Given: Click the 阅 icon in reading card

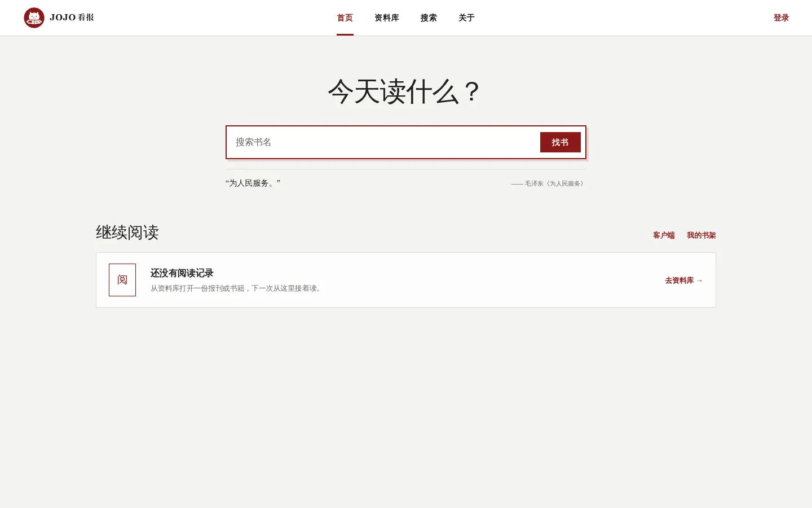Looking at the screenshot, I should point(122,280).
